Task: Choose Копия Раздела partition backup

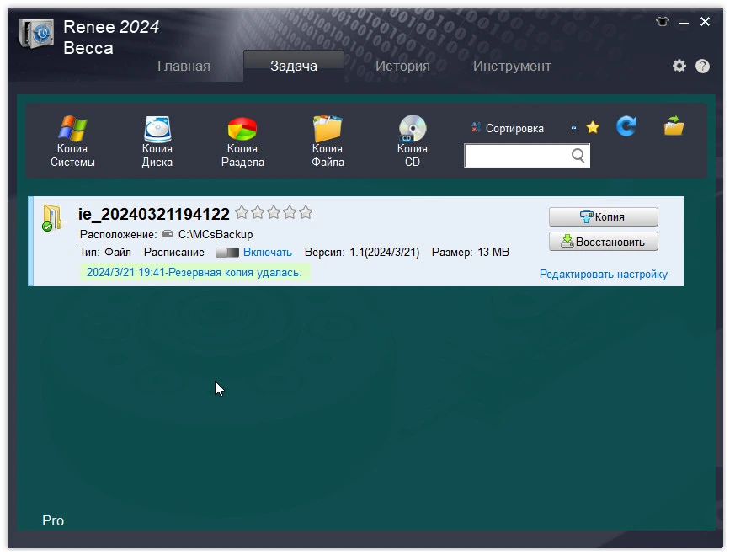Action: point(242,141)
